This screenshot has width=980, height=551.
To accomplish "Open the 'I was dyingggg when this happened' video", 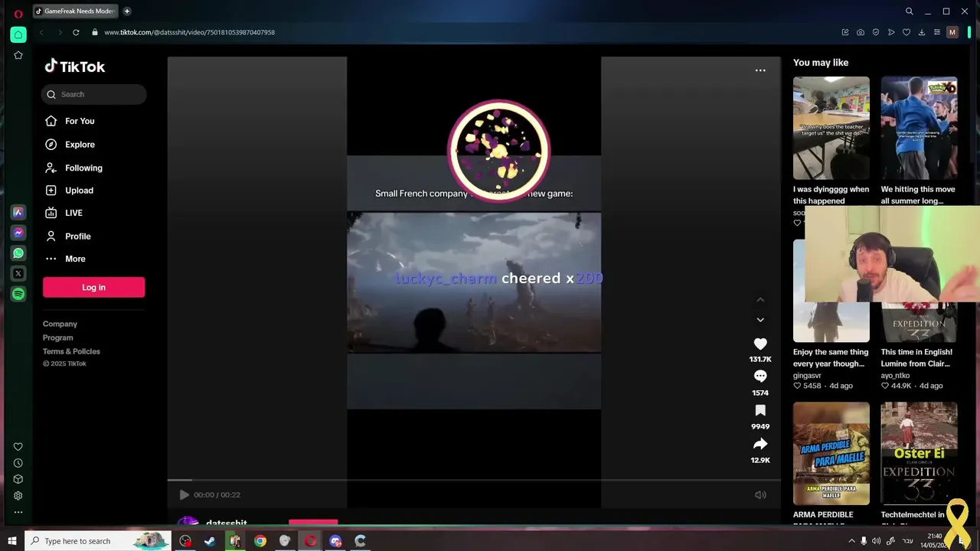I will pyautogui.click(x=831, y=127).
